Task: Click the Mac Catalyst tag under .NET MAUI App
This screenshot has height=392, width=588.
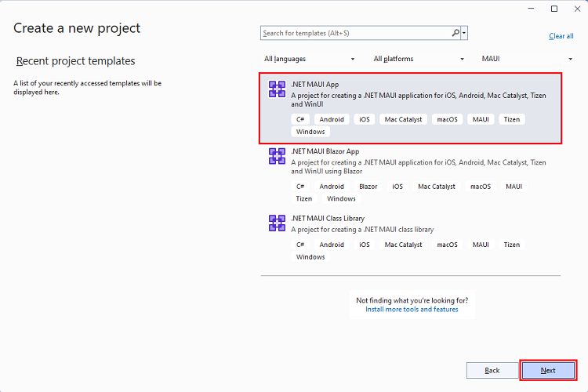Action: pyautogui.click(x=403, y=120)
